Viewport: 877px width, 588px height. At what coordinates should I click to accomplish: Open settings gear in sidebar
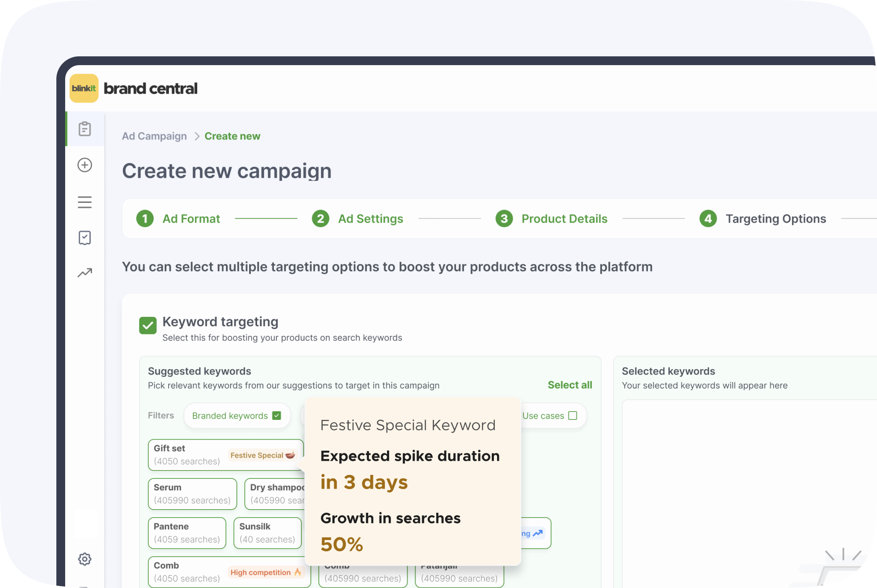[85, 559]
